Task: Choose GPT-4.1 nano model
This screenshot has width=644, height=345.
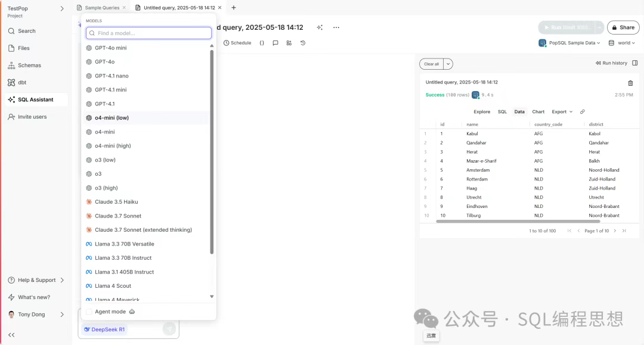Action: 112,76
